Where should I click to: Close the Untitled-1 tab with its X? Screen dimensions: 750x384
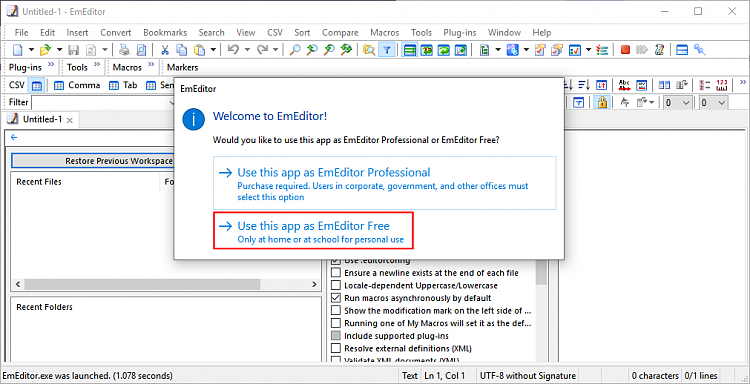tap(70, 120)
